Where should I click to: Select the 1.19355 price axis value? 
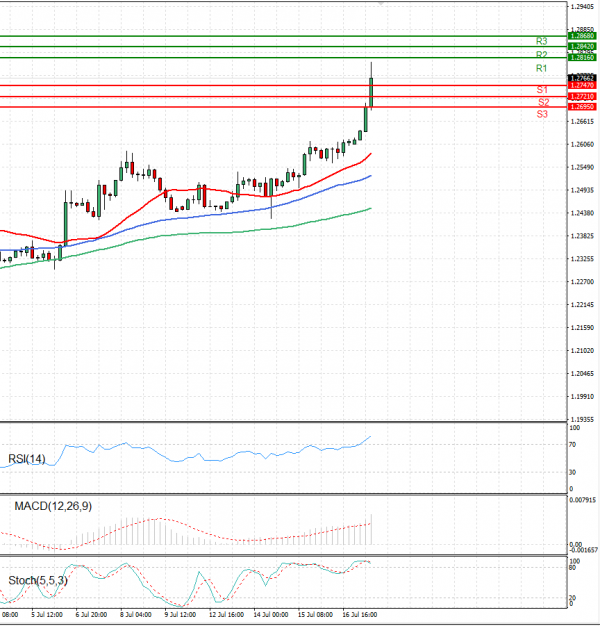pos(582,420)
